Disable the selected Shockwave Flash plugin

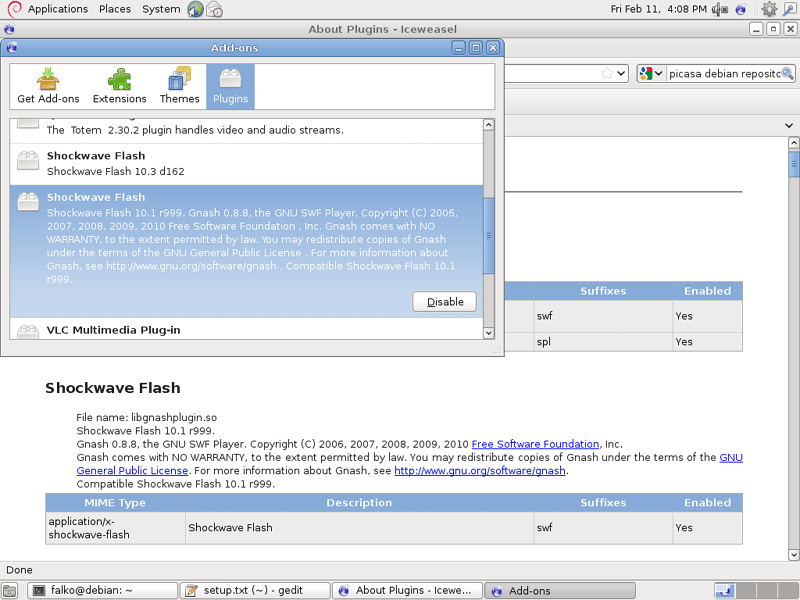tap(444, 302)
